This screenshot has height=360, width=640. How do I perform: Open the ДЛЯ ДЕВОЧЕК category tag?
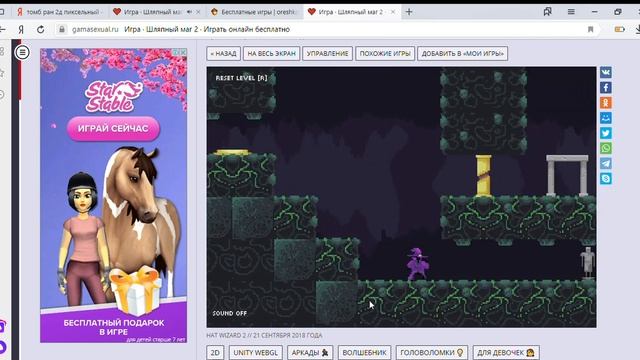click(x=506, y=353)
